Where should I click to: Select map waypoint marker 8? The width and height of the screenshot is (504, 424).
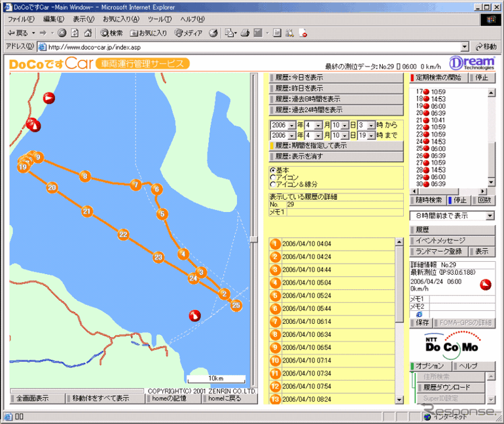click(85, 176)
